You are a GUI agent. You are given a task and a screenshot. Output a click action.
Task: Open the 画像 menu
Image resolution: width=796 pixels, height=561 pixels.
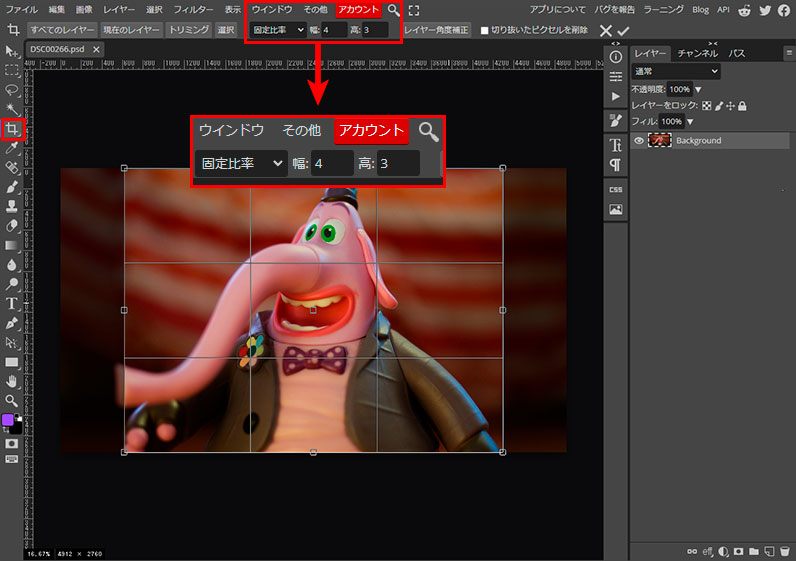tap(84, 10)
